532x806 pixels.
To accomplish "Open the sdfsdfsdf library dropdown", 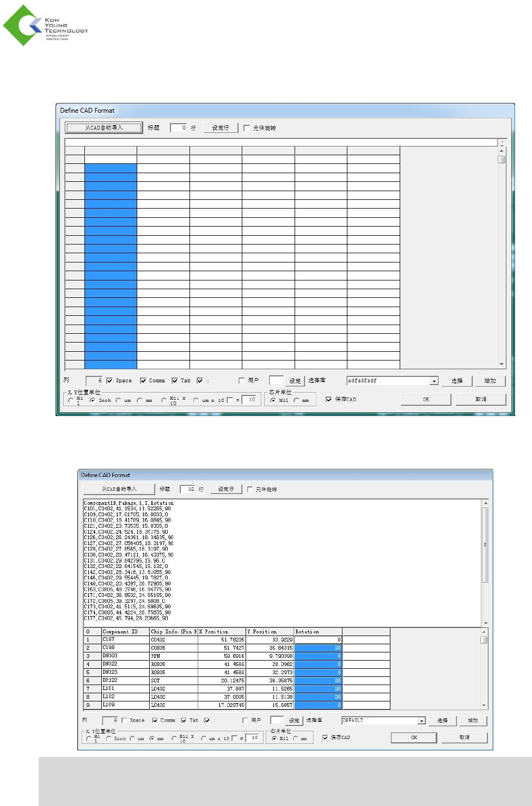I will (x=434, y=381).
